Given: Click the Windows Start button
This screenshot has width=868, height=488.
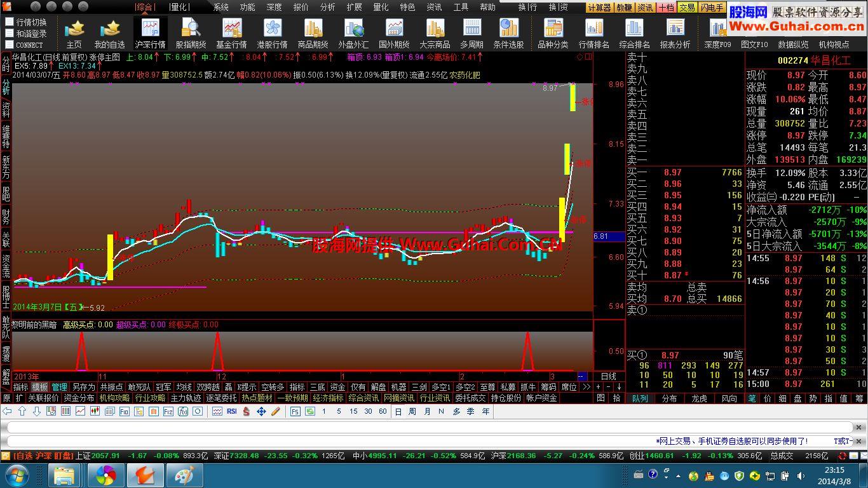Looking at the screenshot, I should click(17, 475).
